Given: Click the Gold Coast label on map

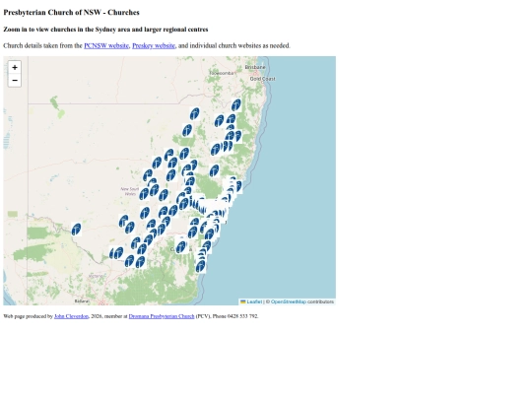Looking at the screenshot, I should (x=263, y=79).
